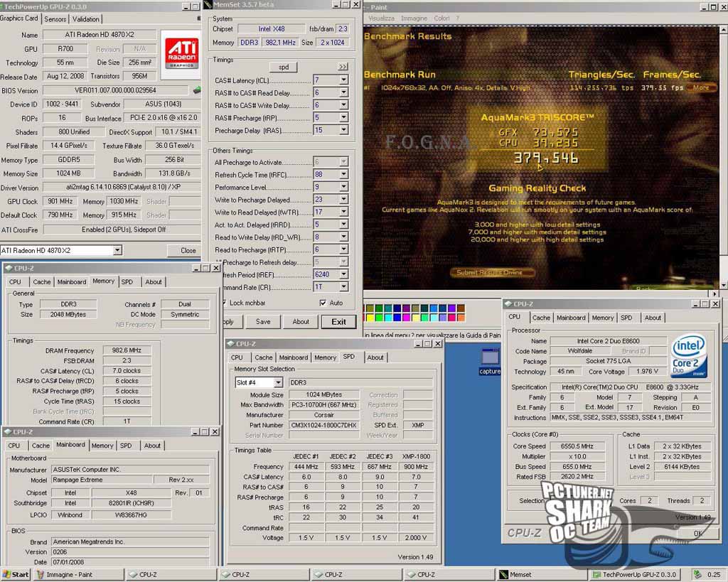Image resolution: width=728 pixels, height=582 pixels.
Task: Open the RAS# to CAS# Read Delay dropdown
Action: coord(343,92)
